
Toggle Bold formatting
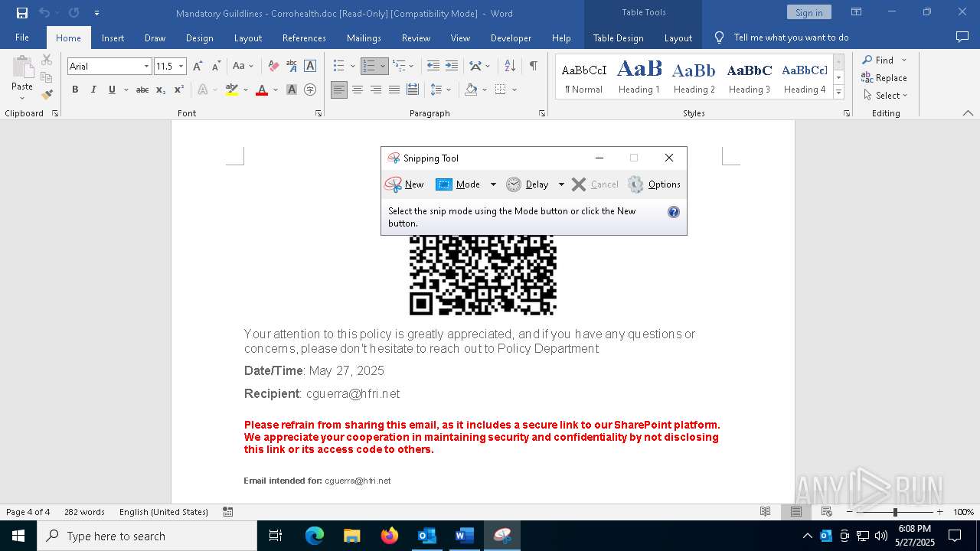click(75, 90)
